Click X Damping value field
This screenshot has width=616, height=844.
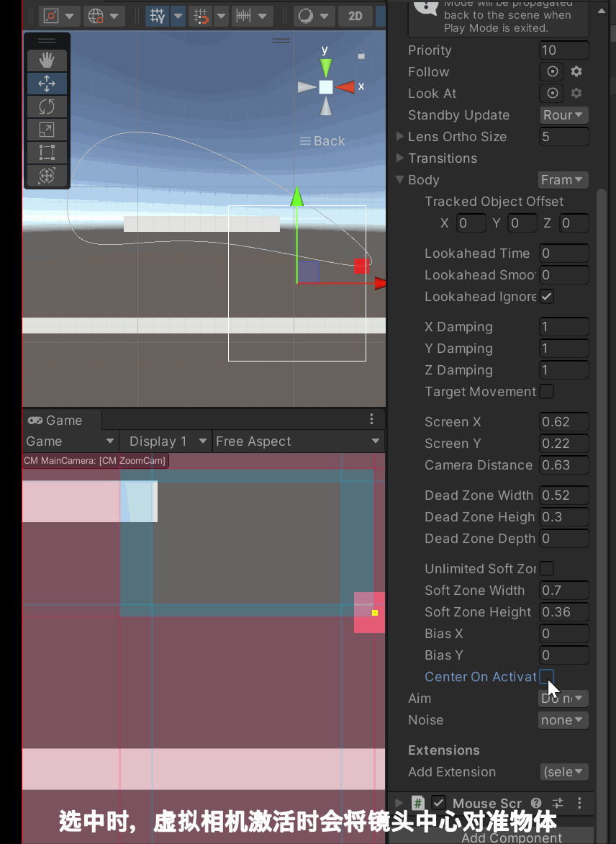coord(563,327)
